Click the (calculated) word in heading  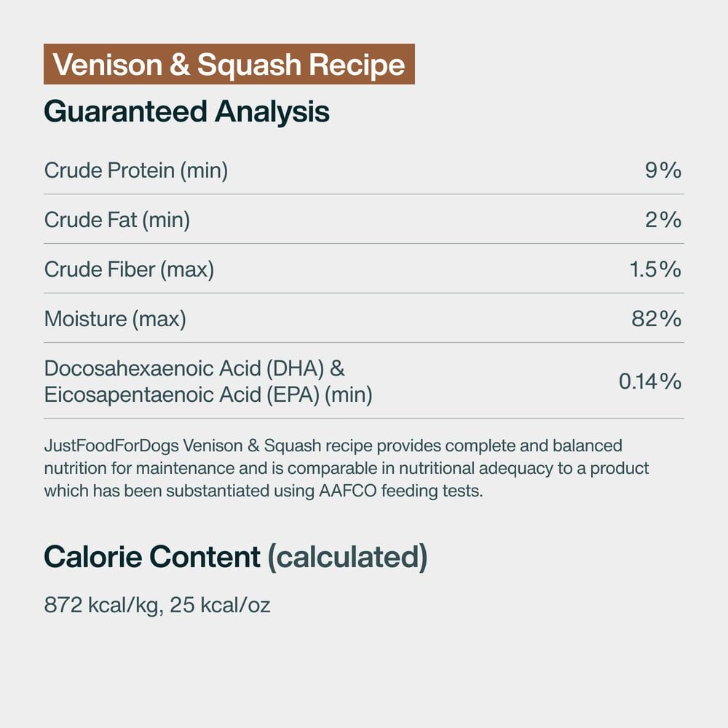click(x=347, y=557)
